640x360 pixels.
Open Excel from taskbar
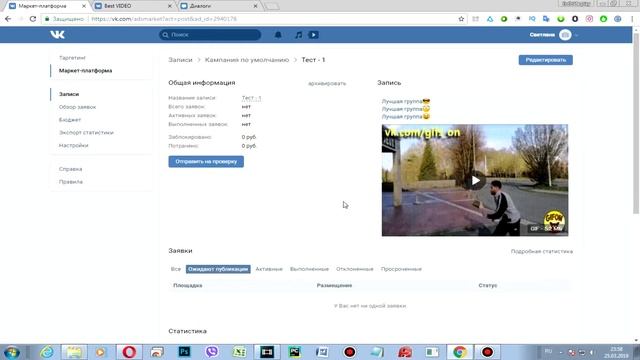[239, 352]
